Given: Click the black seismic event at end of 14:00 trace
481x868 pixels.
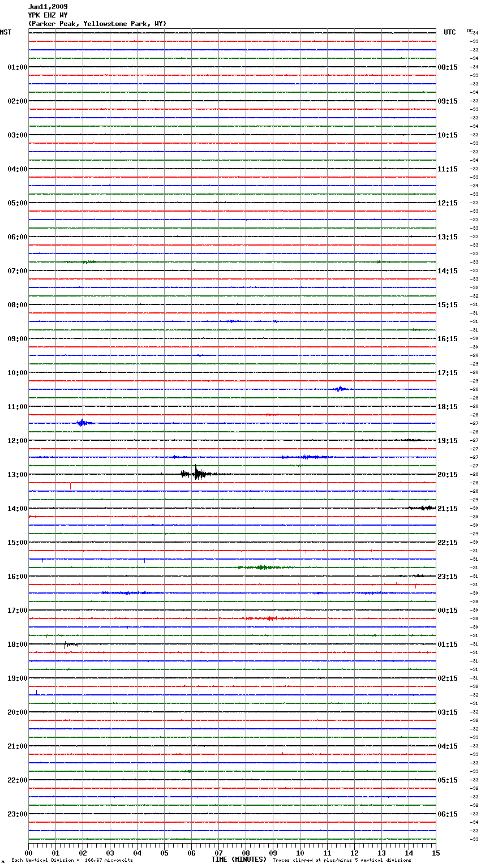Looking at the screenshot, I should [422, 508].
